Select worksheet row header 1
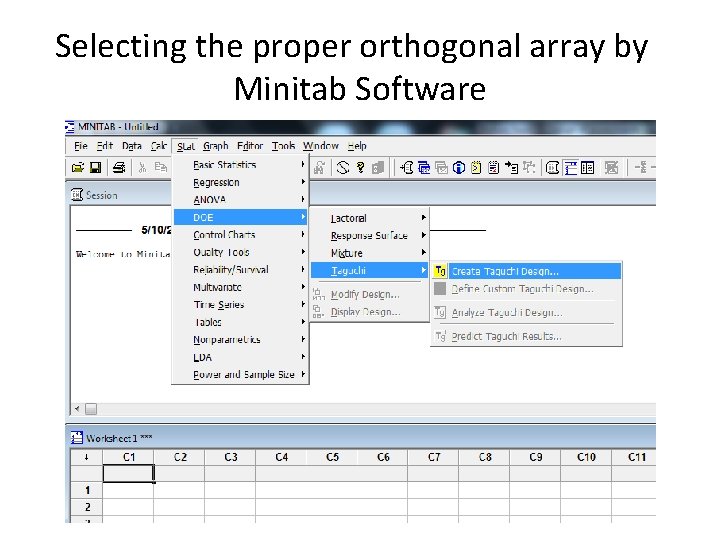720x540 pixels. [87, 490]
